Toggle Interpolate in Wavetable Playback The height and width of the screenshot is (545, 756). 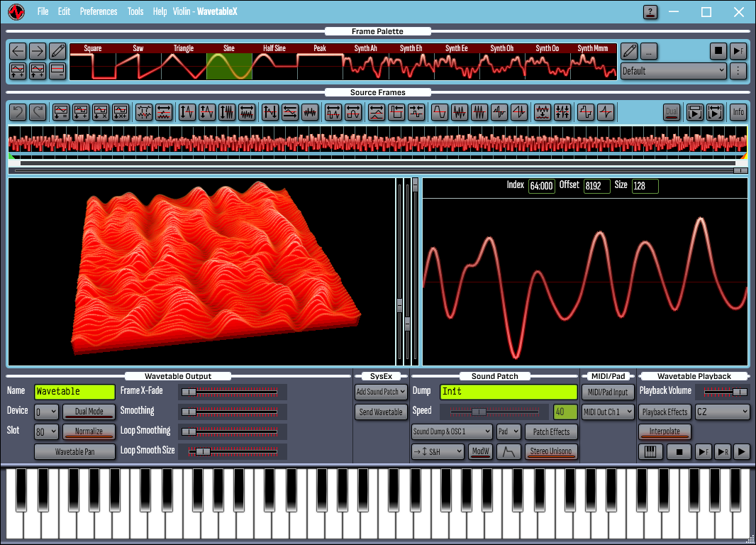click(665, 431)
